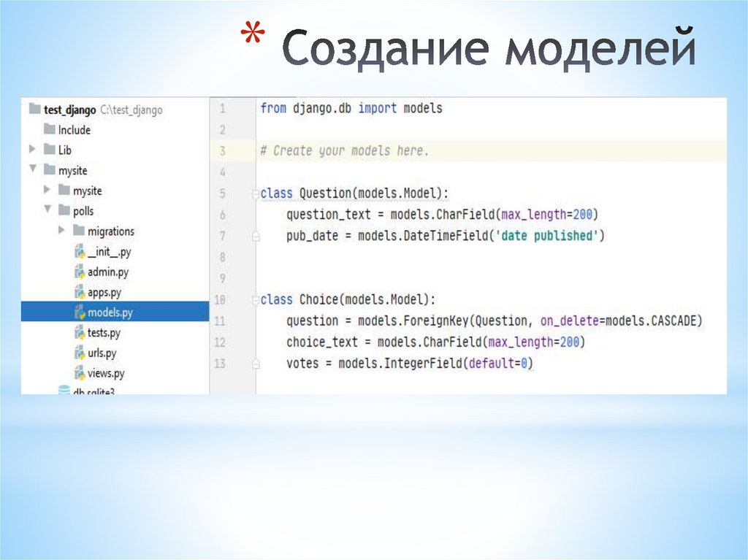The width and height of the screenshot is (748, 560).
Task: Place cursor on 'from django.db import models'
Action: [351, 108]
